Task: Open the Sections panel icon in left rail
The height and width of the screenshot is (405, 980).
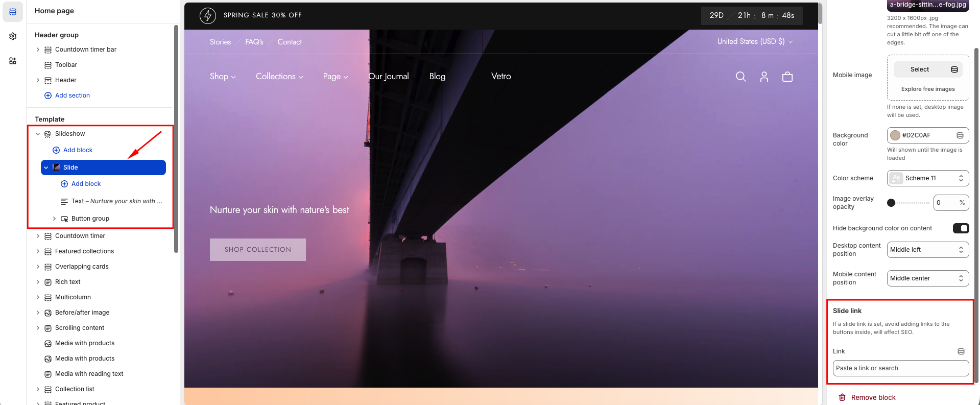Action: [13, 12]
